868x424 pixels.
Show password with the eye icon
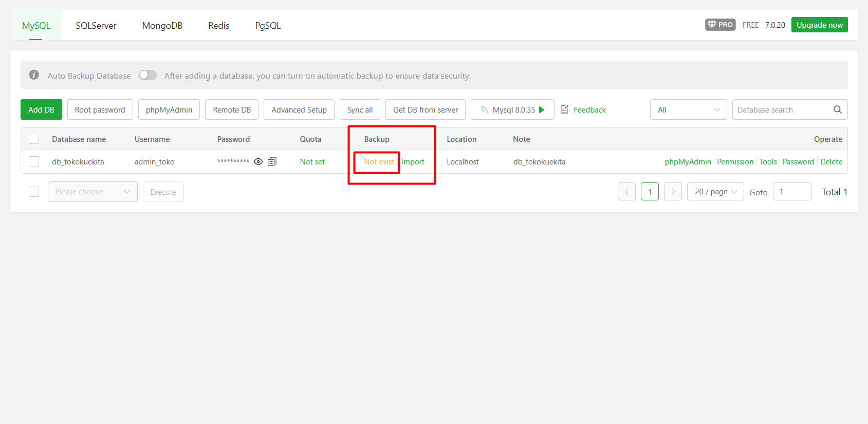[x=258, y=161]
